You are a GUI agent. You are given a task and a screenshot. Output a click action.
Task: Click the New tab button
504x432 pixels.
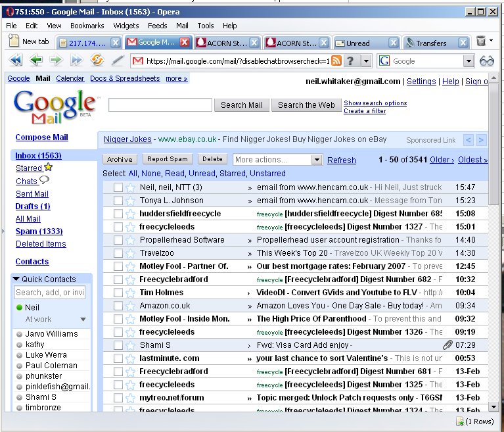29,41
